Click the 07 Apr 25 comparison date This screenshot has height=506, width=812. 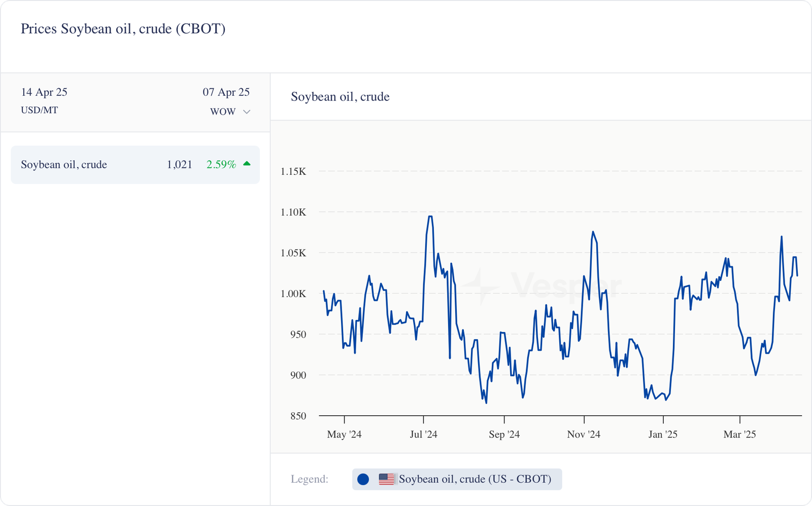(226, 92)
